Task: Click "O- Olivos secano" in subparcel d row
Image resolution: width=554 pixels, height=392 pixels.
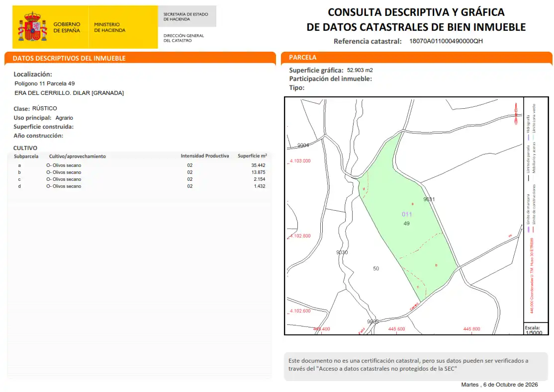Action: (64, 186)
